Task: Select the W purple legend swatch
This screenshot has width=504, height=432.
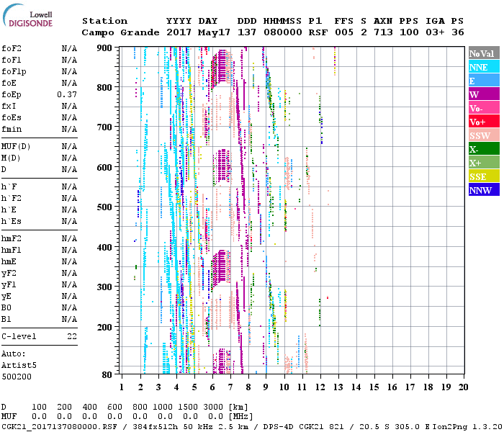Action: coord(484,94)
